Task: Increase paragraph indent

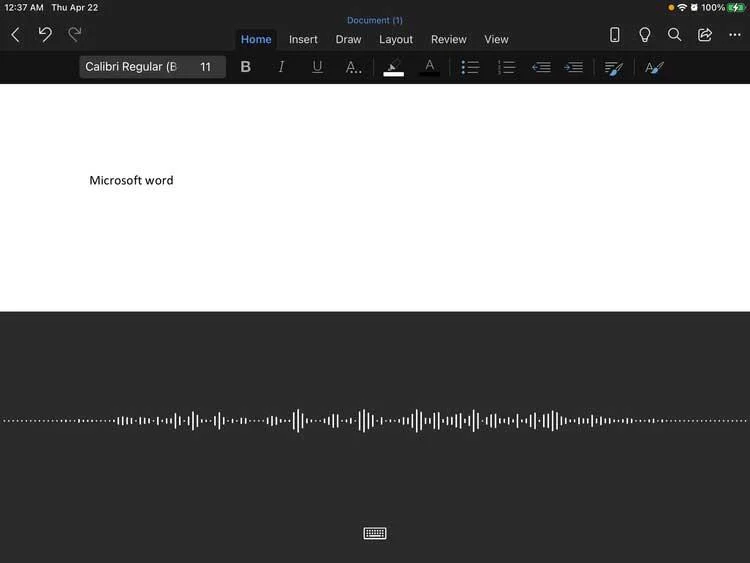Action: 574,67
